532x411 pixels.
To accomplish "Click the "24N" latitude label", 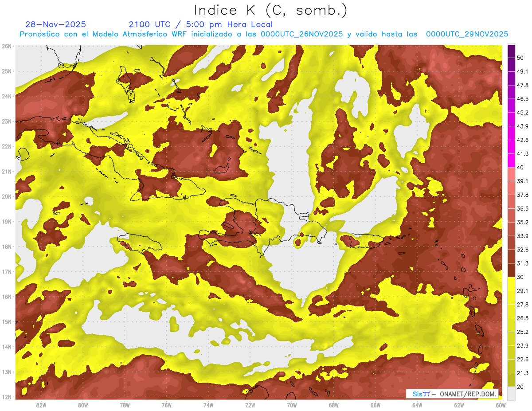I will point(7,96).
